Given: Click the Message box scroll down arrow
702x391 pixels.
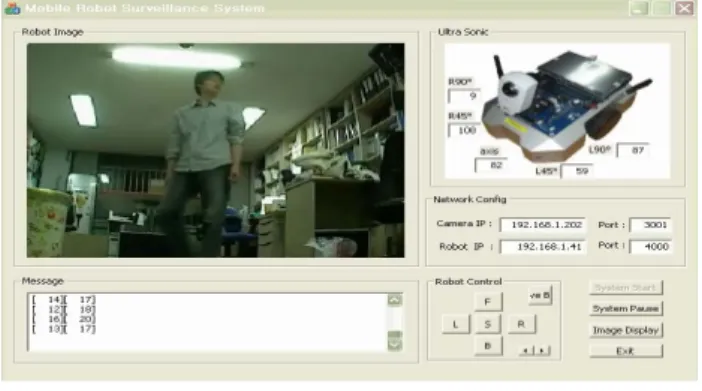Looking at the screenshot, I should 394,345.
